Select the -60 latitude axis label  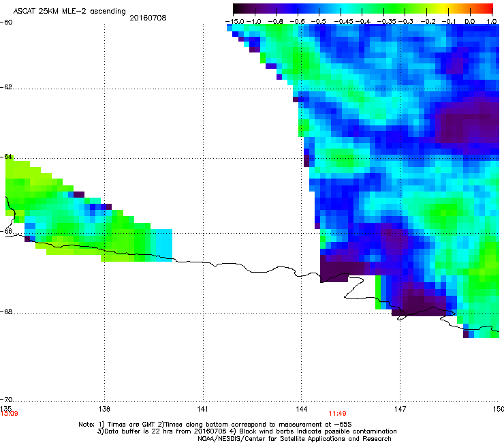point(6,22)
